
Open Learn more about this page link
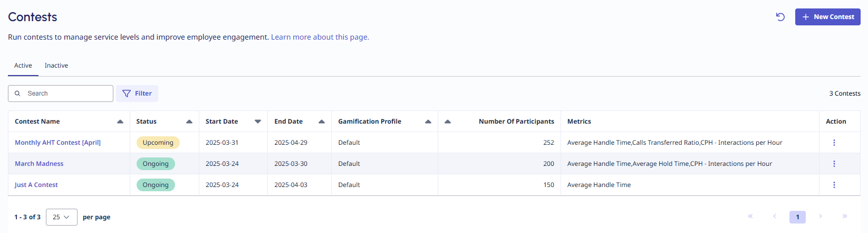click(320, 37)
